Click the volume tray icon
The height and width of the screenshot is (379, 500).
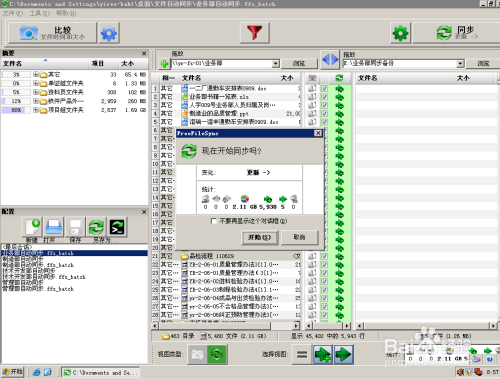coord(460,372)
